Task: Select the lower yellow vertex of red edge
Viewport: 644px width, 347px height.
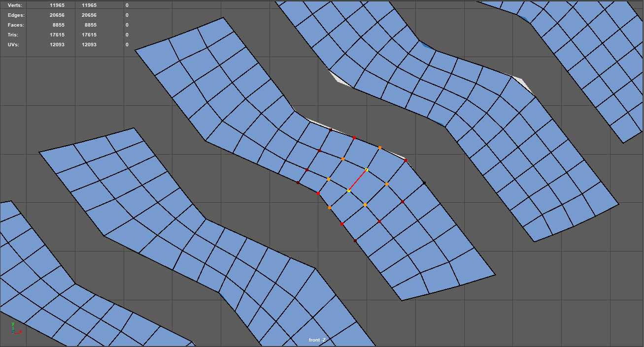Action: tap(349, 190)
